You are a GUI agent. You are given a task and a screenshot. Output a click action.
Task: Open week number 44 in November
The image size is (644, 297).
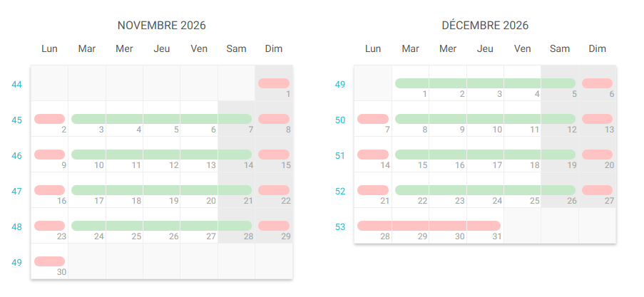click(17, 85)
